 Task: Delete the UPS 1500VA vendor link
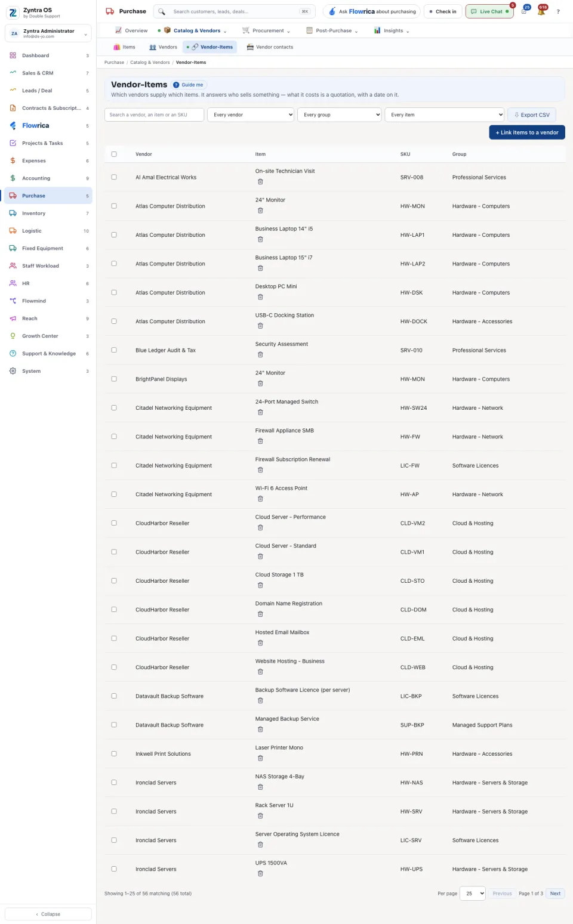(x=260, y=874)
